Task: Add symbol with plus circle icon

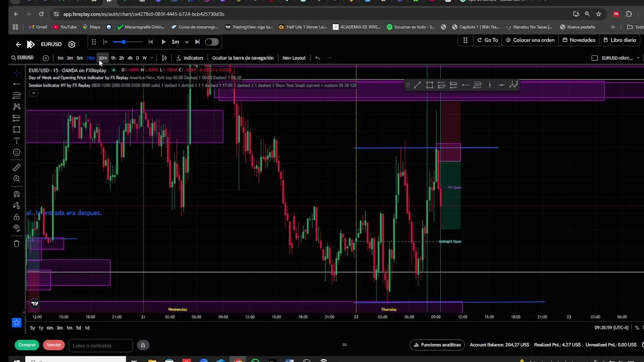Action: pos(46,58)
